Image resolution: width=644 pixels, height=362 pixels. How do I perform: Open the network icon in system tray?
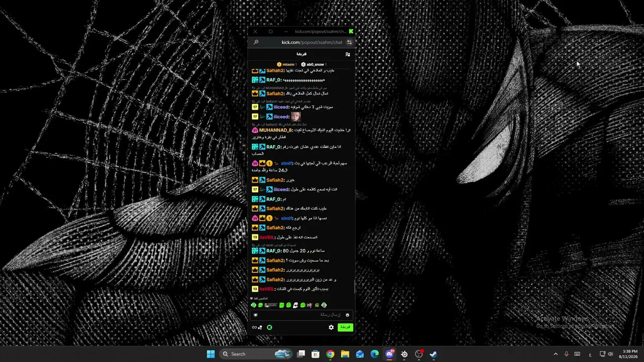(x=602, y=354)
